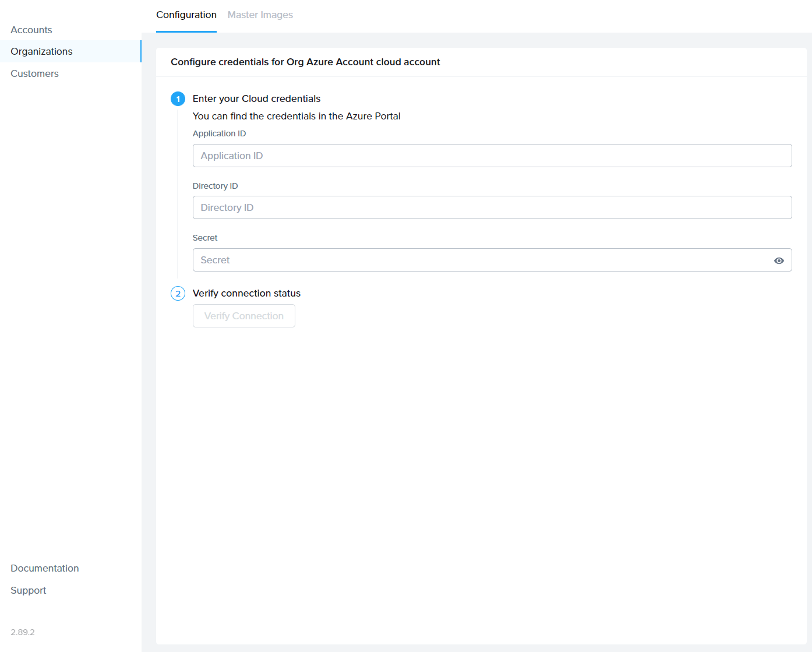Click the step 1 blue circle indicator

pyautogui.click(x=178, y=98)
